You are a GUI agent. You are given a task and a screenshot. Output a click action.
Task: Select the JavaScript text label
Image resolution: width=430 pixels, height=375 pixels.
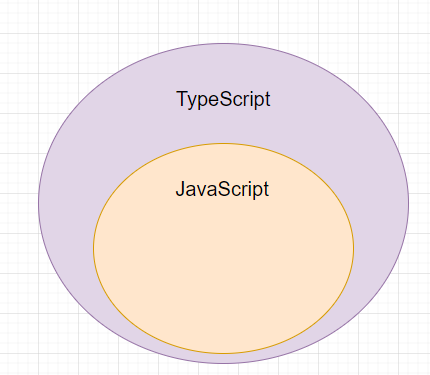(x=222, y=189)
